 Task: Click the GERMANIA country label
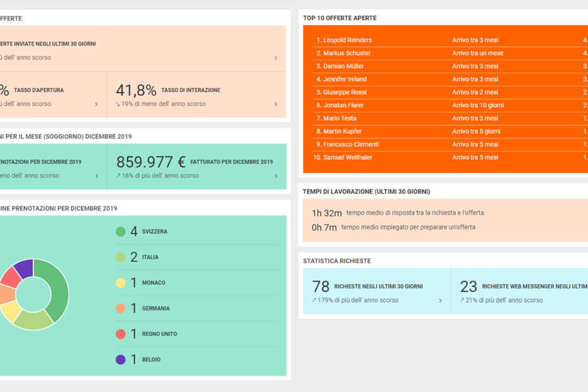click(x=156, y=309)
